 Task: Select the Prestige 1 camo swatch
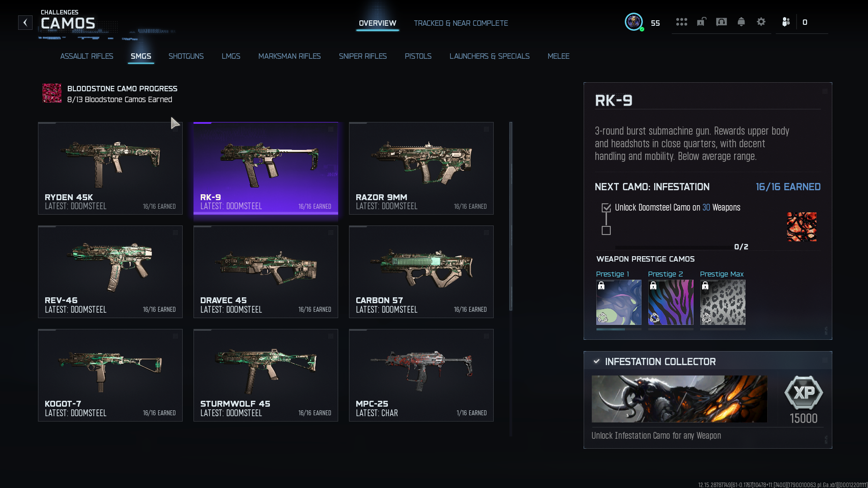pyautogui.click(x=618, y=302)
